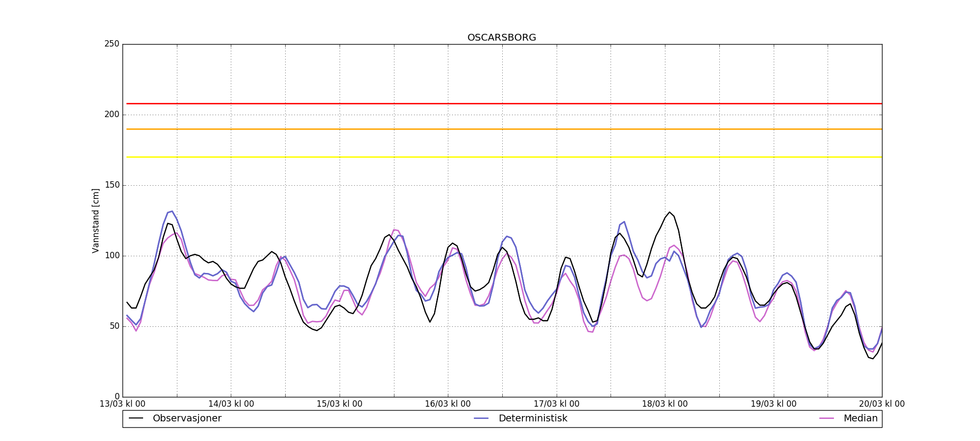The image size is (980, 441).
Task: Click the black Observasjoner legend line sample
Action: [x=136, y=418]
